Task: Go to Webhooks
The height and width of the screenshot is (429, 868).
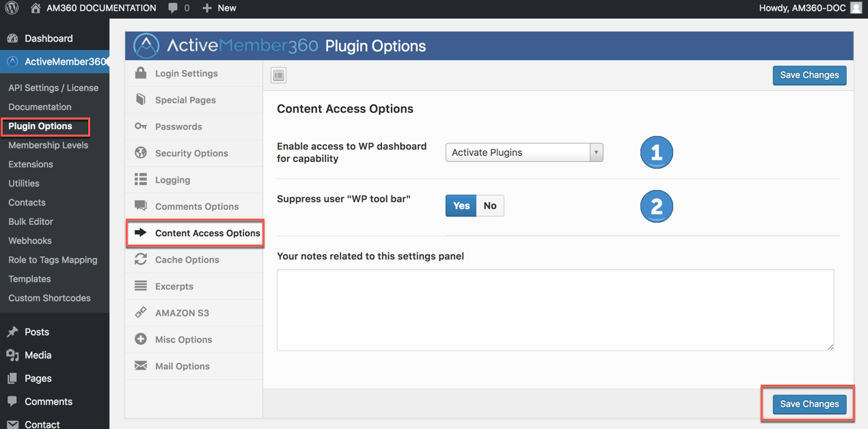Action: [29, 240]
